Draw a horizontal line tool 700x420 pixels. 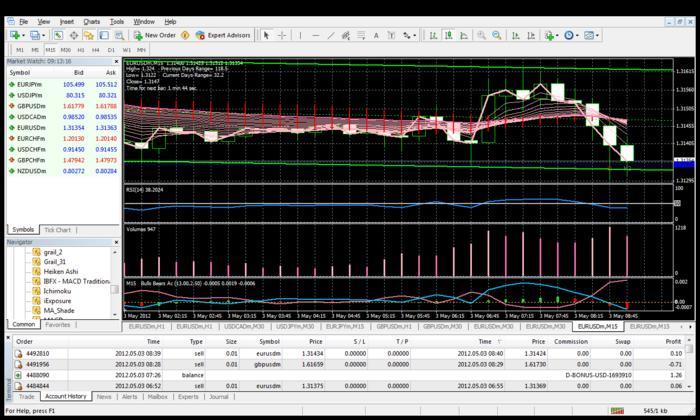pos(316,35)
